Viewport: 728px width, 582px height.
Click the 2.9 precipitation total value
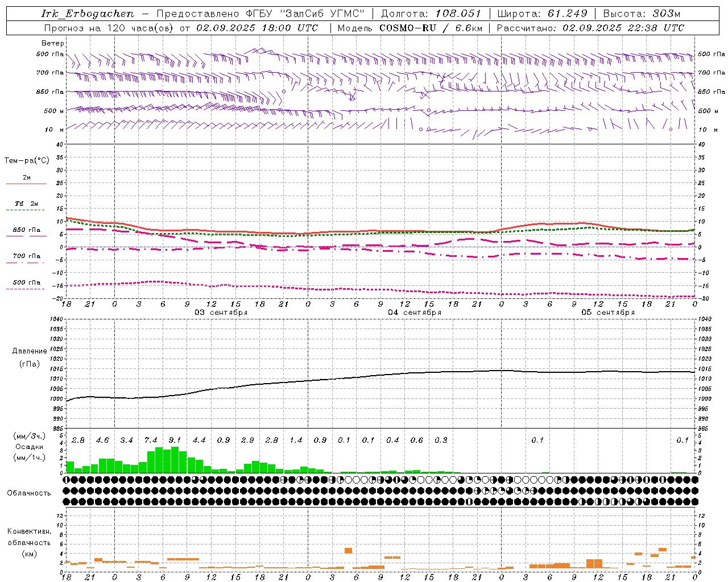(x=247, y=440)
